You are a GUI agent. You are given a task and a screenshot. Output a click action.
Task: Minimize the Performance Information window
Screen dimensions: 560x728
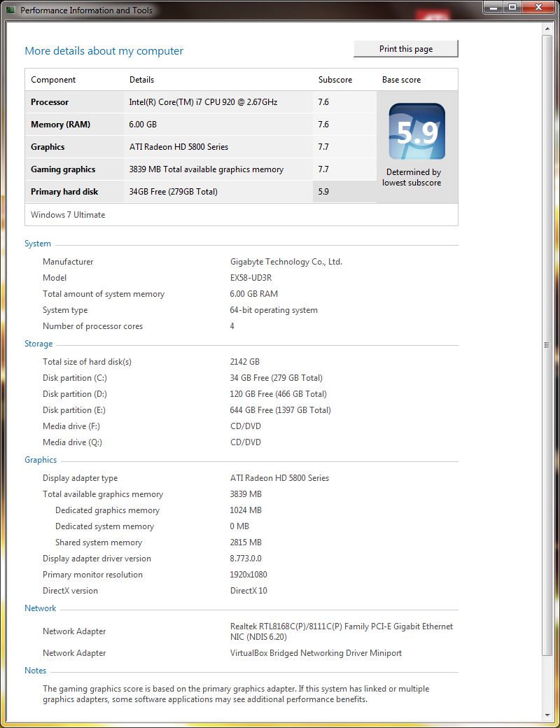493,8
